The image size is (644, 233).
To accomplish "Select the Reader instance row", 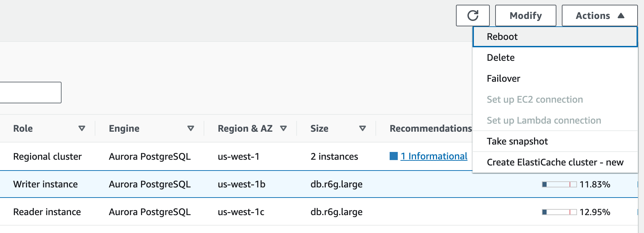I will pos(47,212).
